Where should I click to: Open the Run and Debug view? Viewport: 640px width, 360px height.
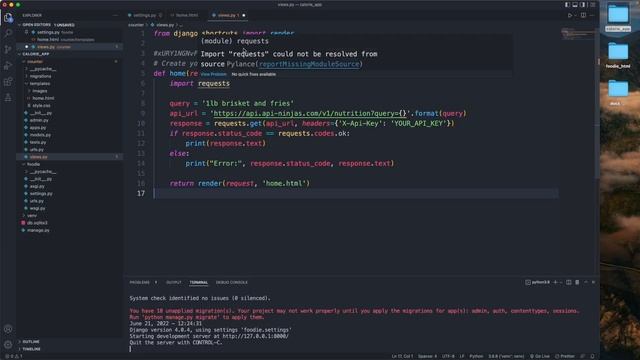coord(8,65)
